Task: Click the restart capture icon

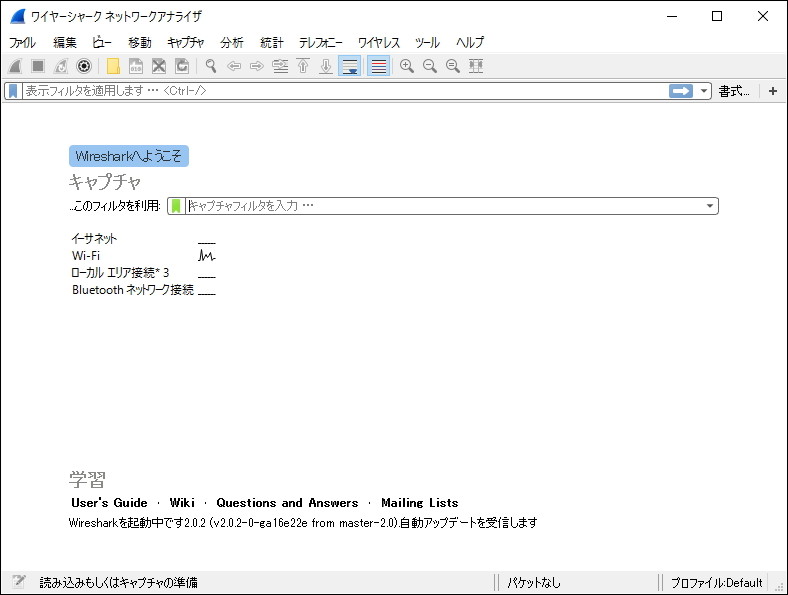Action: [x=61, y=66]
